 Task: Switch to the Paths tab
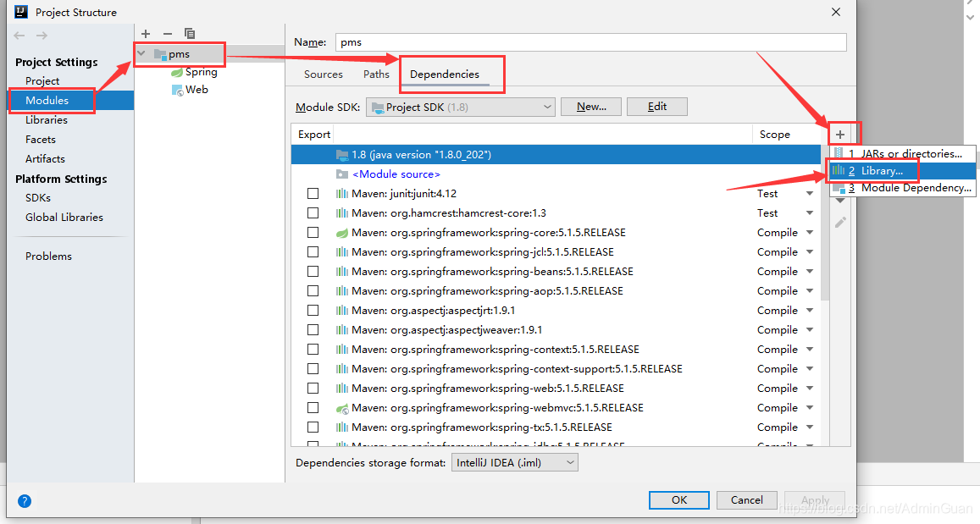(x=376, y=74)
